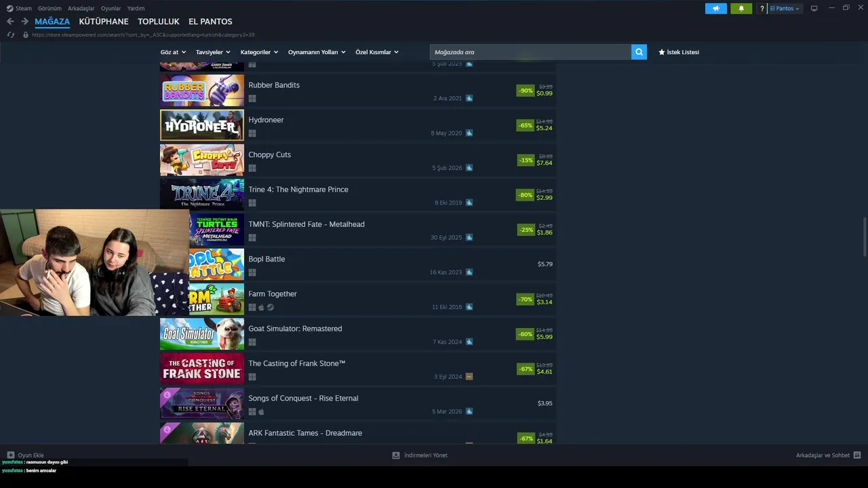Click the $5.79 price for Bopl Battle
The image size is (868, 488).
545,264
